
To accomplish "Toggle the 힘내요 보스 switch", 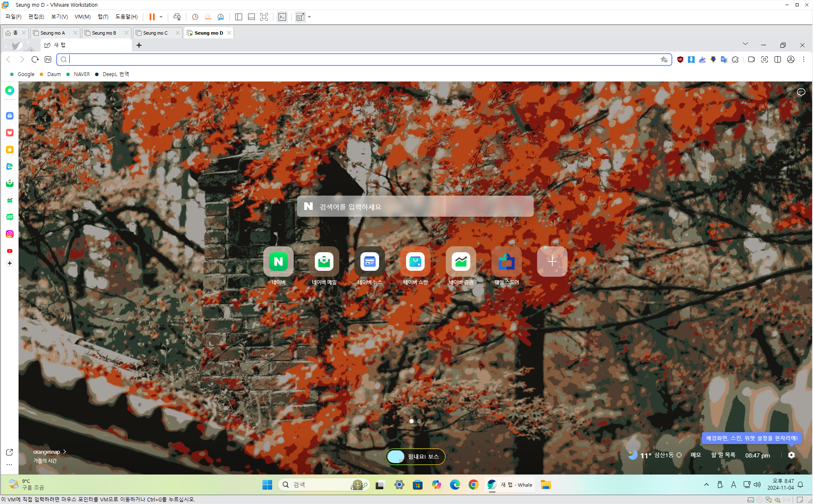I will click(396, 456).
